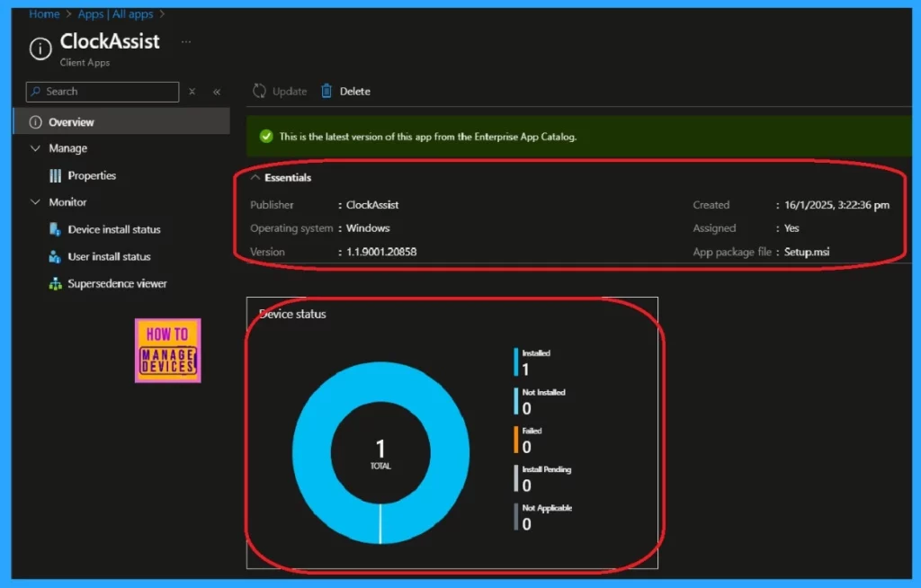Click the Delete trash can icon
This screenshot has height=588, width=921.
pos(326,91)
